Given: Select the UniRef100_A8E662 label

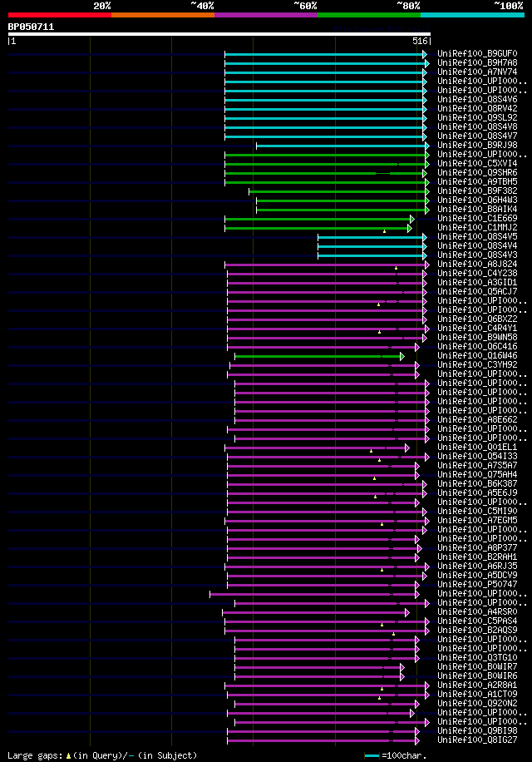Looking at the screenshot, I should (477, 419).
